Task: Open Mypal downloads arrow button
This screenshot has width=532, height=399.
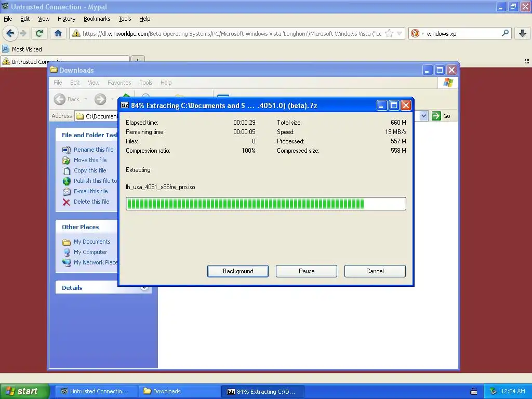Action: click(x=523, y=33)
